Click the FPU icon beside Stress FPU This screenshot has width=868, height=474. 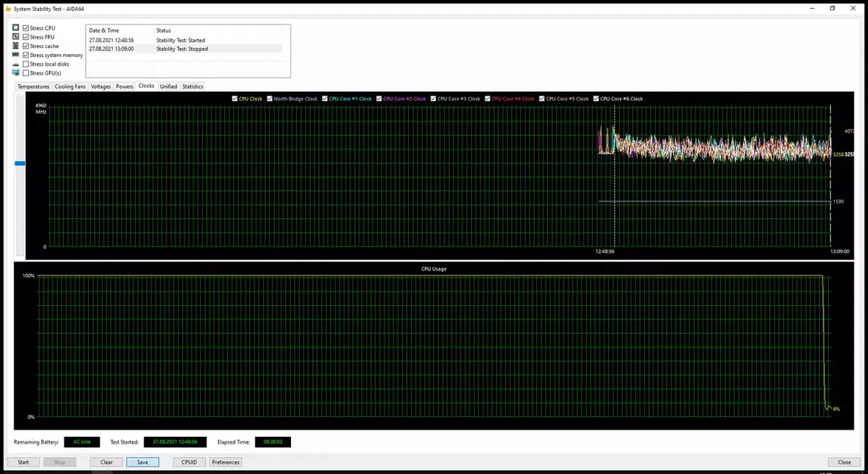(16, 36)
